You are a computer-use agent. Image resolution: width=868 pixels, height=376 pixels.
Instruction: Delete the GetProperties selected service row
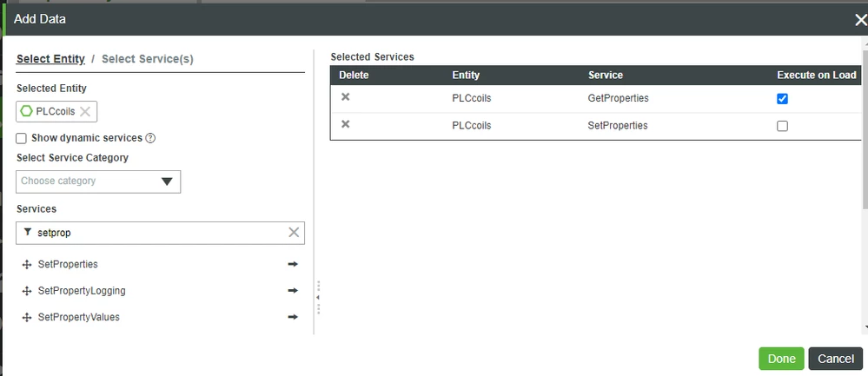click(346, 97)
